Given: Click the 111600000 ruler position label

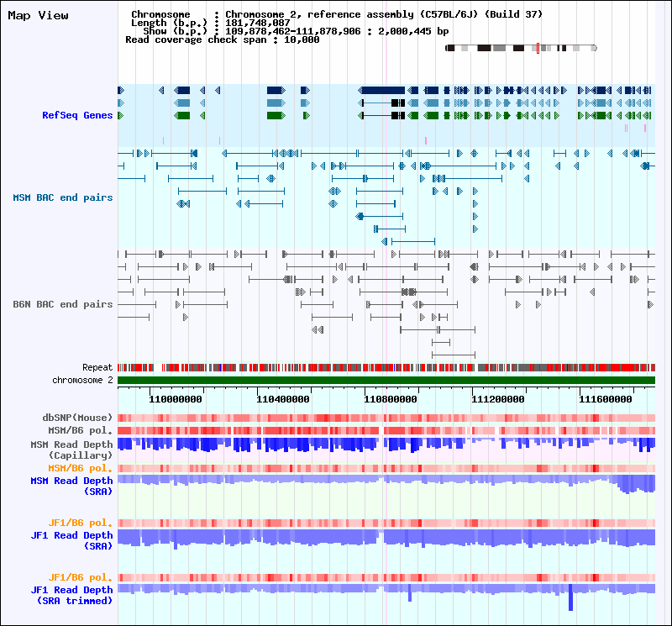Looking at the screenshot, I should pos(606,400).
